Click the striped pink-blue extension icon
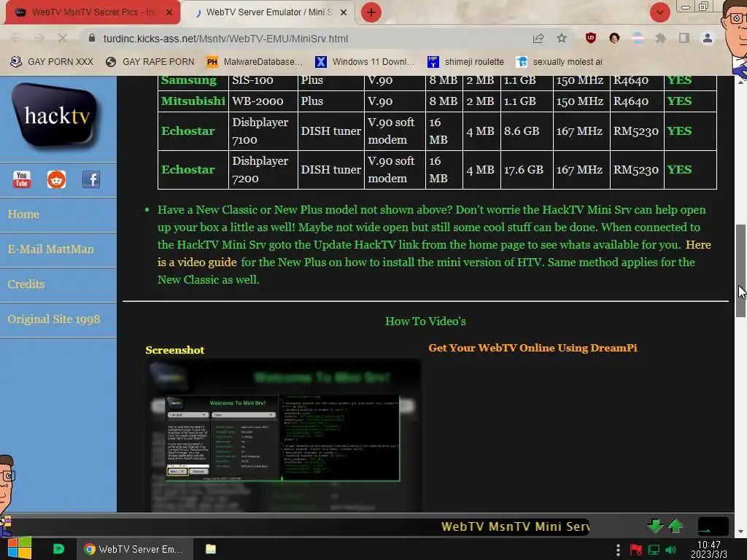Image resolution: width=747 pixels, height=560 pixels. point(638,38)
